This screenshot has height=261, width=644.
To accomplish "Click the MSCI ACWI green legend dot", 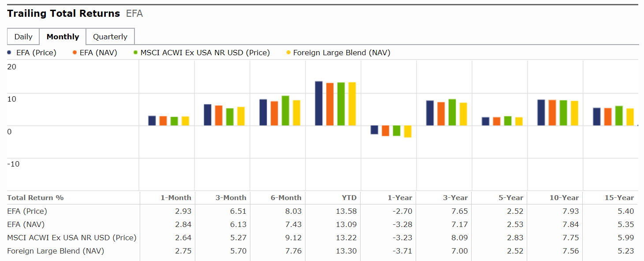I will click(x=136, y=53).
